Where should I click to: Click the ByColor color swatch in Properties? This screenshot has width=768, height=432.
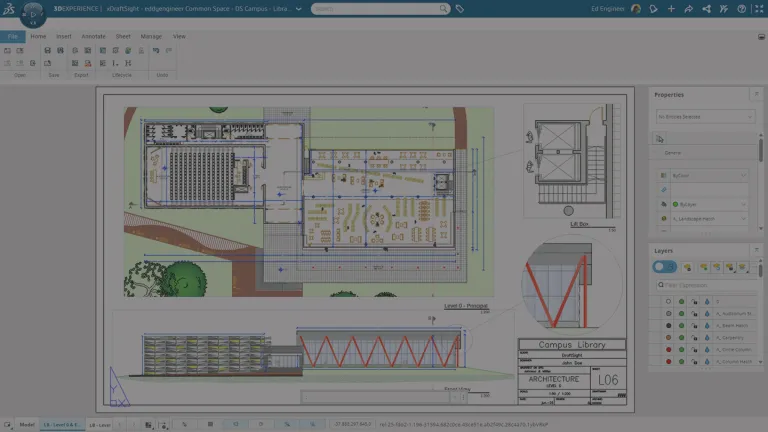662,174
